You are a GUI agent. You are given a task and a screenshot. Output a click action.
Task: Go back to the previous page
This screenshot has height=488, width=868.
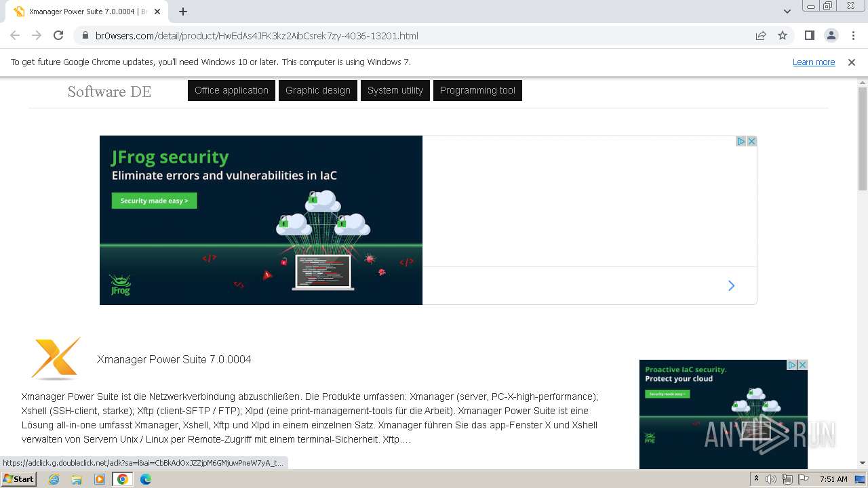[x=15, y=35]
